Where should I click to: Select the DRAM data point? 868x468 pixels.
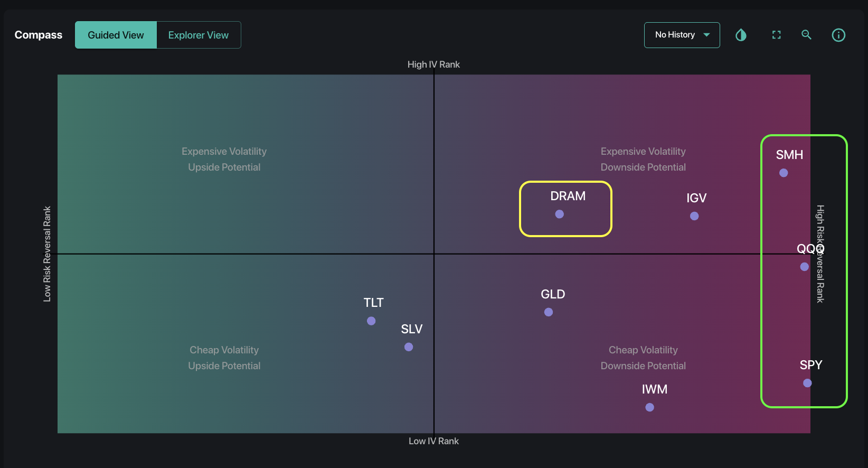(x=560, y=214)
